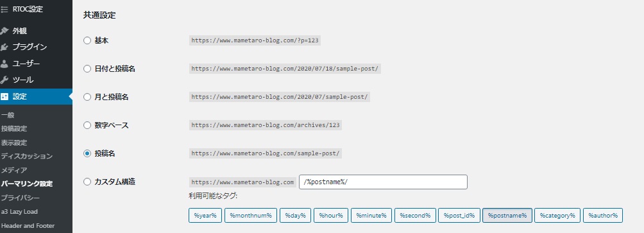
Task: Go to パーマリンク設定 submenu
Action: pos(27,184)
